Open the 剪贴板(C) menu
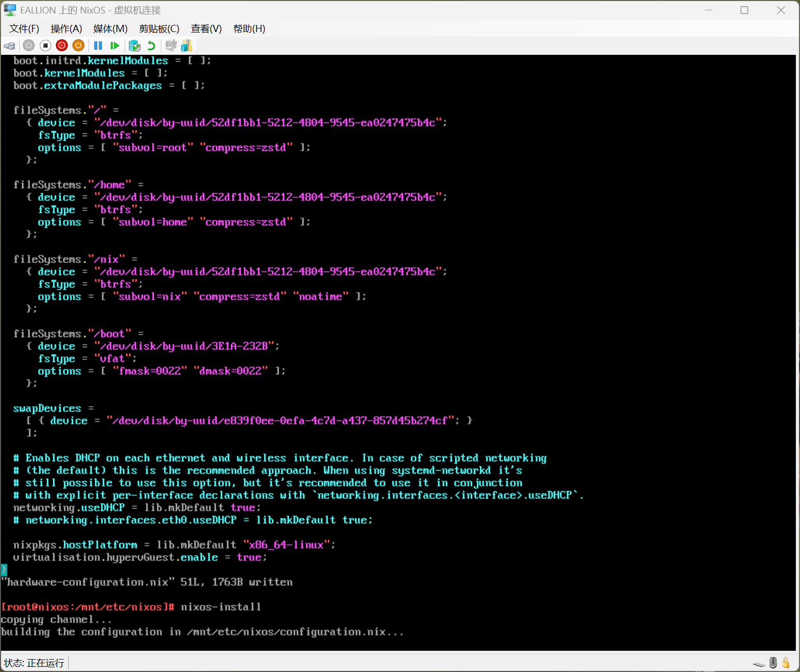Screen dimensions: 800x672 point(159,28)
